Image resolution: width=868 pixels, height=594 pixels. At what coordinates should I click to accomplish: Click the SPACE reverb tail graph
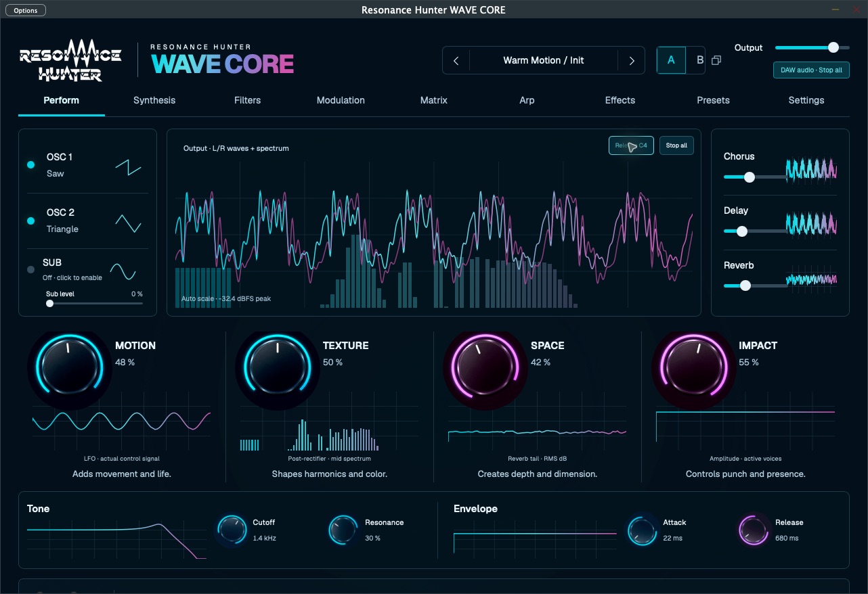(537, 421)
